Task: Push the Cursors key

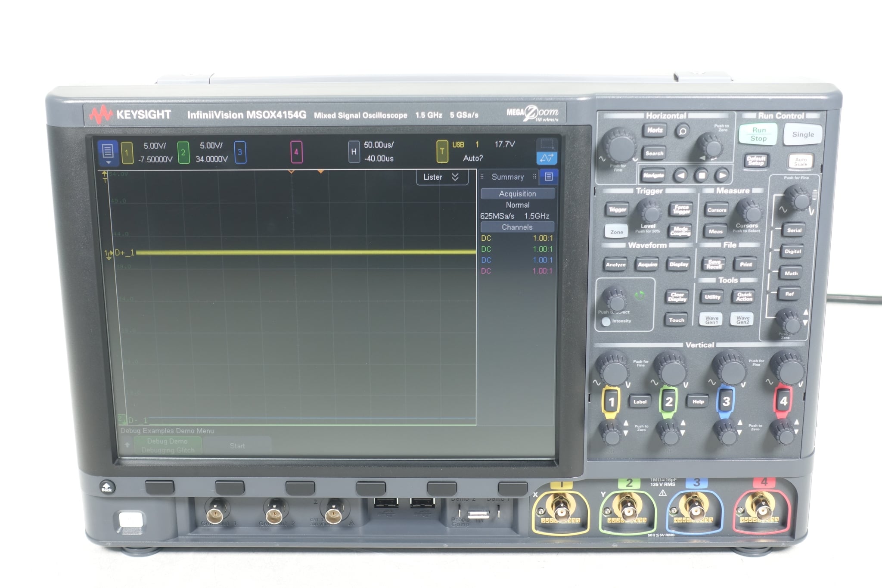Action: [717, 210]
